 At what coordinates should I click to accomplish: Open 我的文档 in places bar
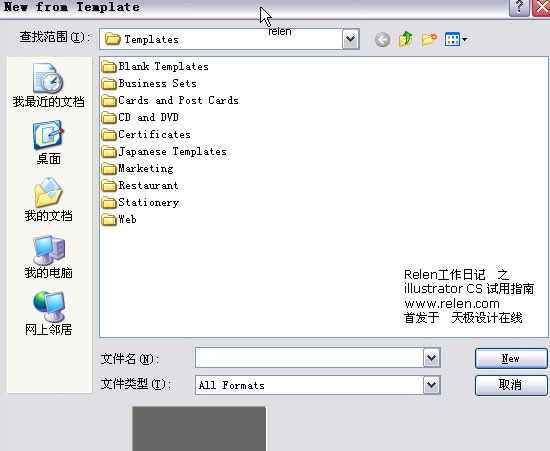click(49, 200)
